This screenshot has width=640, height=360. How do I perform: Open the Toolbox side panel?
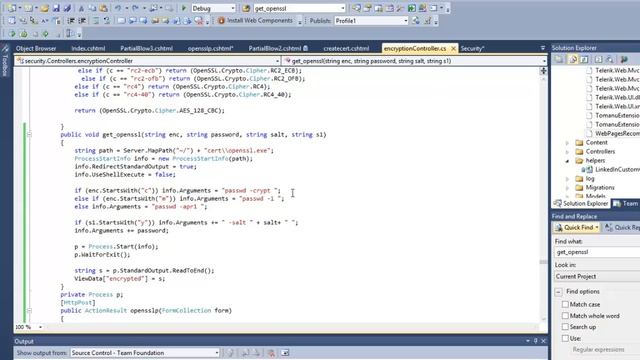tap(5, 60)
